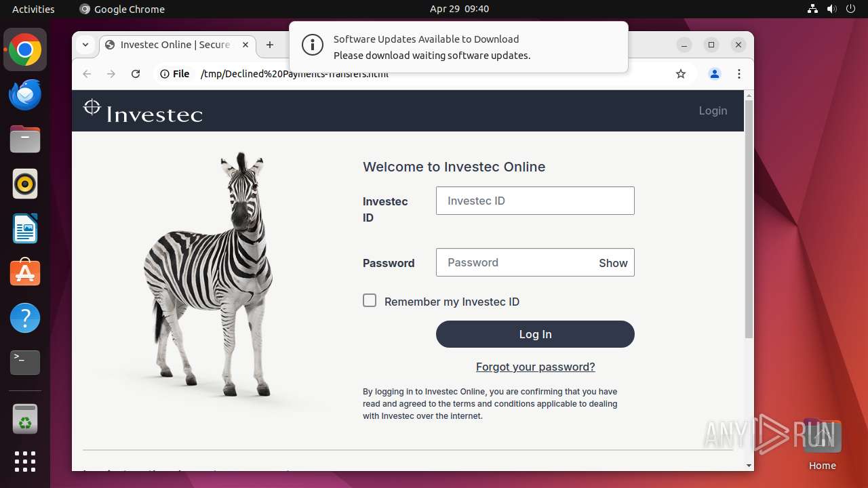Click scrollbar up arrow
868x488 pixels.
click(749, 96)
